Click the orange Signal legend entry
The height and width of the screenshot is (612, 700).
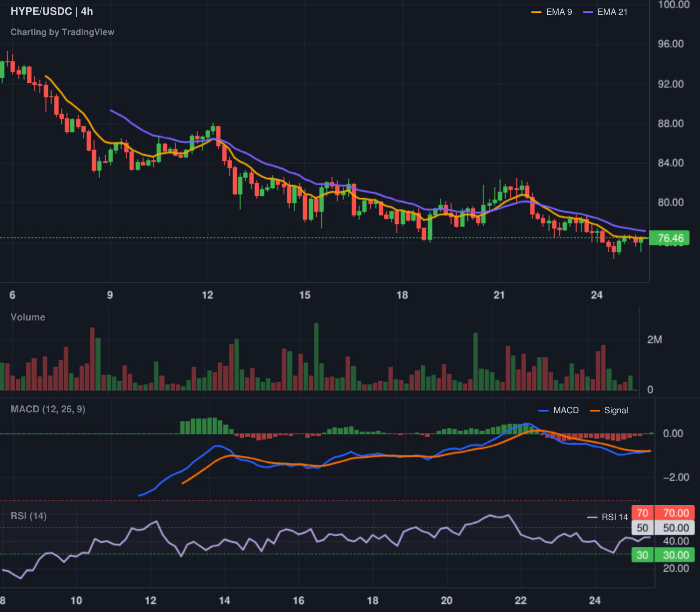pyautogui.click(x=609, y=410)
